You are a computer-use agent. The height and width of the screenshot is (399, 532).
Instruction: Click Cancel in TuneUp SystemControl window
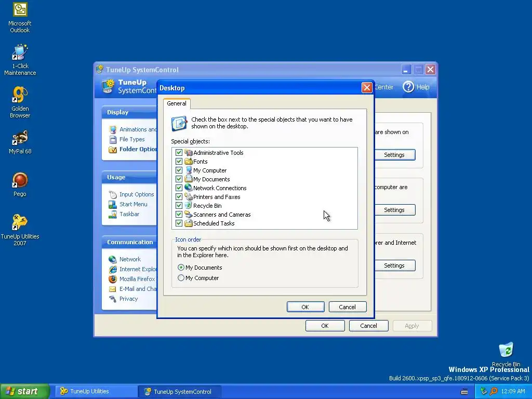368,326
